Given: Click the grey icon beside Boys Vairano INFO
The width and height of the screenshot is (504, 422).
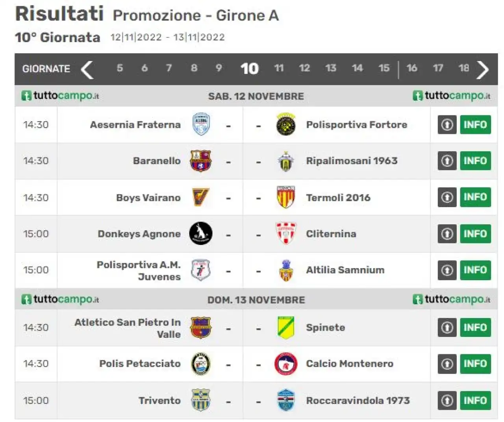Looking at the screenshot, I should click(x=447, y=197).
